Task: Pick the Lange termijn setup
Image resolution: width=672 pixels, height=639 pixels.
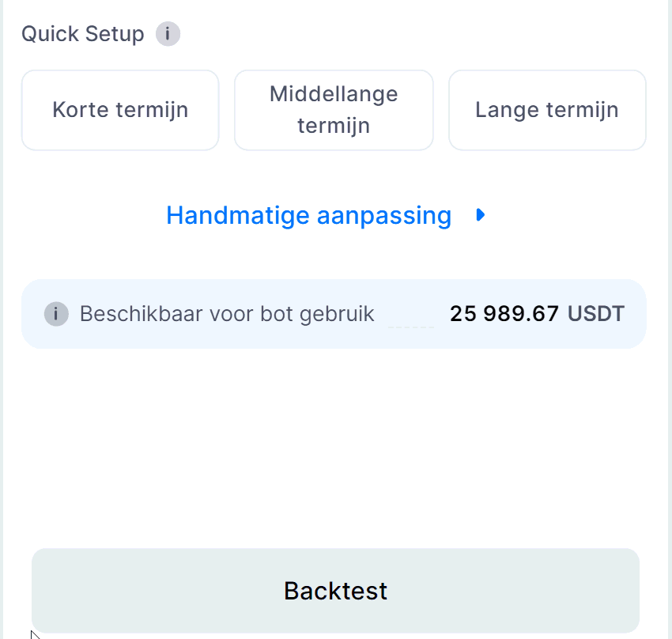Action: (547, 110)
